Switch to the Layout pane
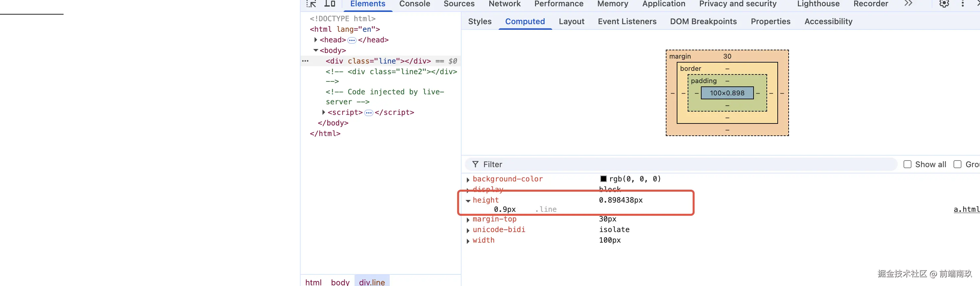 pos(571,21)
